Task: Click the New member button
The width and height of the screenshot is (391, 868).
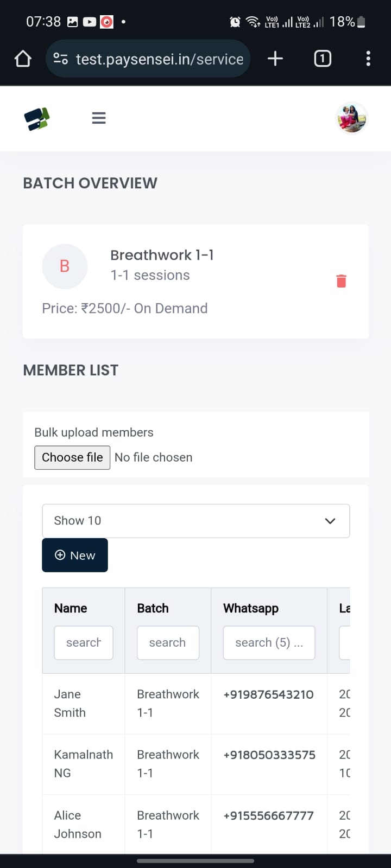Action: (x=75, y=555)
